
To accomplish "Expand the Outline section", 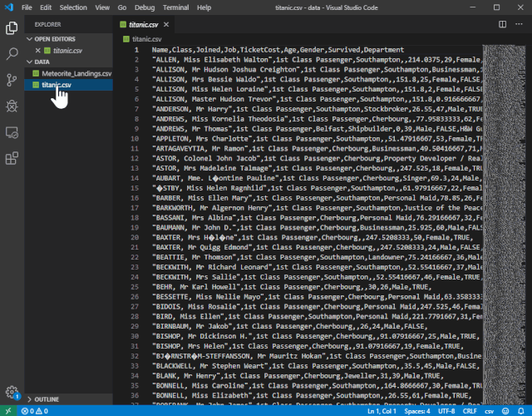I will pyautogui.click(x=29, y=399).
